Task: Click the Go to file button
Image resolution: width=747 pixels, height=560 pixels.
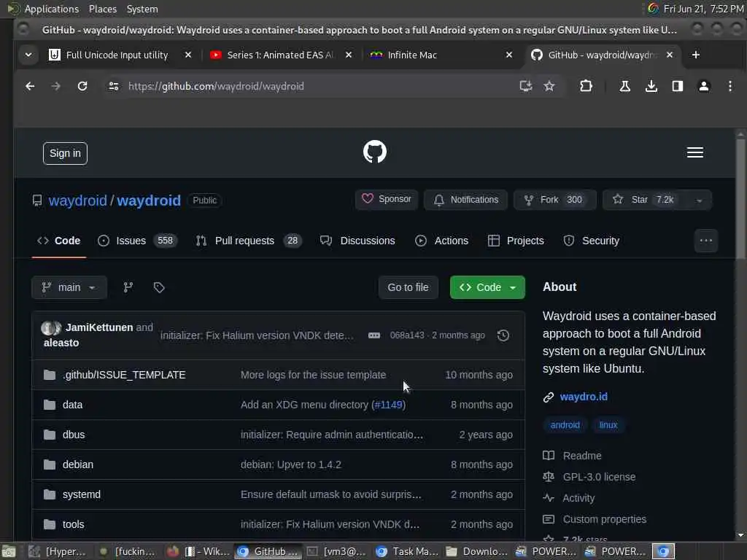Action: point(408,287)
